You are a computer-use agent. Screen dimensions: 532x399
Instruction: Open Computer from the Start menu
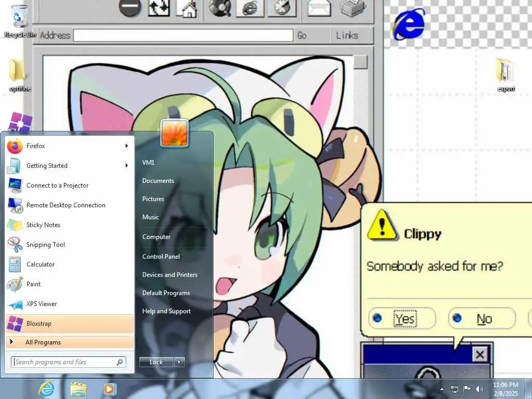coord(156,237)
